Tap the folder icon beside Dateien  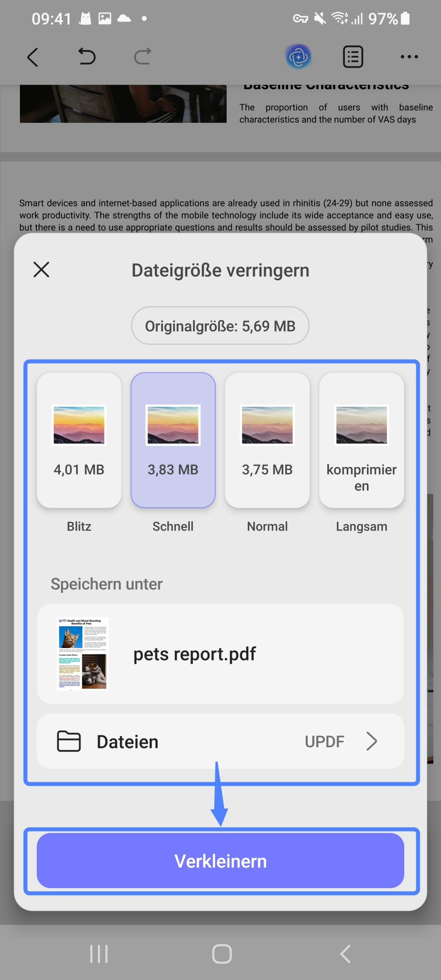tap(69, 741)
